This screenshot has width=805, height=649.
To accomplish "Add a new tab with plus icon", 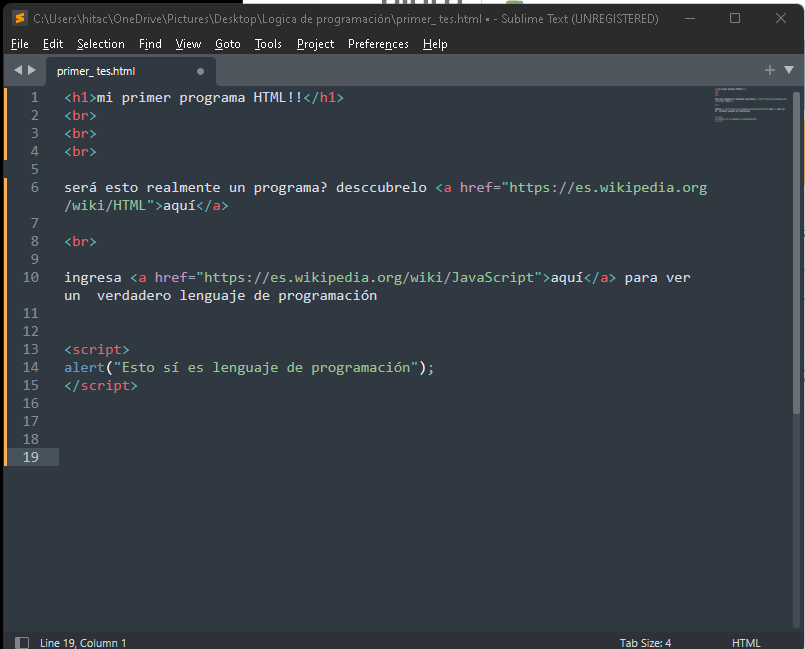I will tap(769, 70).
